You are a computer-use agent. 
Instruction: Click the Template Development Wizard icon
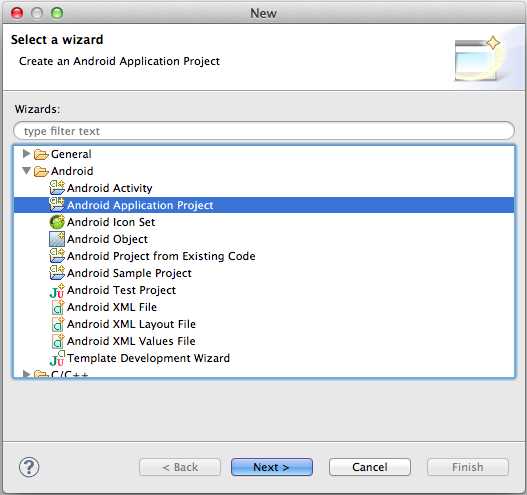(x=57, y=358)
